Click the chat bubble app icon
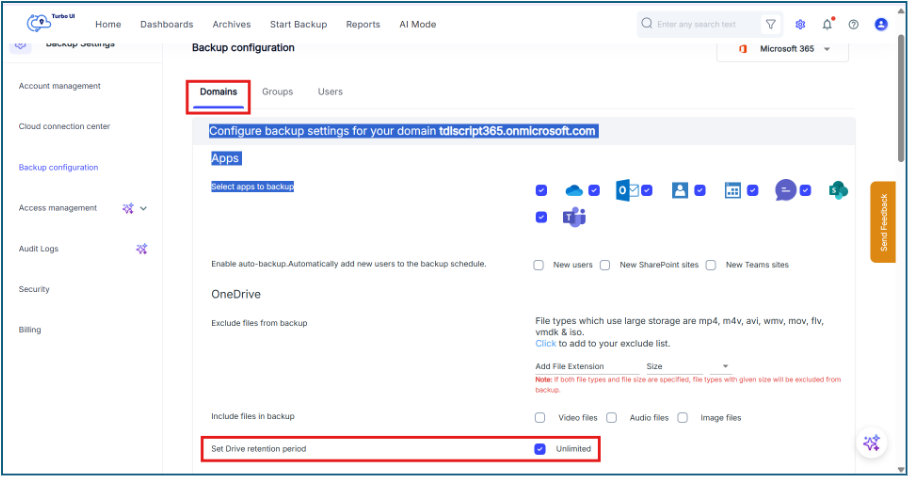The height and width of the screenshot is (477, 909). pyautogui.click(x=786, y=190)
